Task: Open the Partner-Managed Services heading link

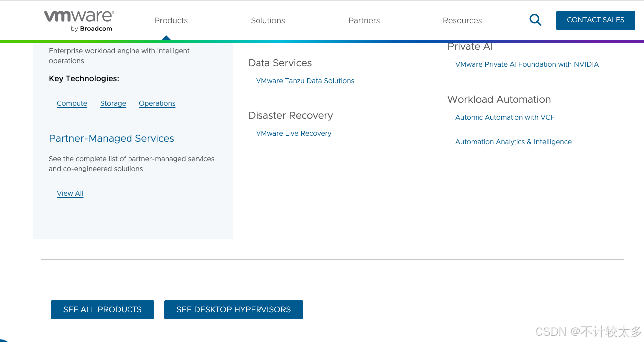Action: 112,138
